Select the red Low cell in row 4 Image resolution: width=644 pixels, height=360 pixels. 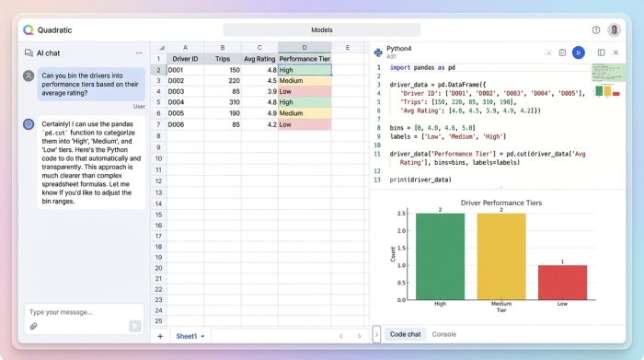(305, 91)
